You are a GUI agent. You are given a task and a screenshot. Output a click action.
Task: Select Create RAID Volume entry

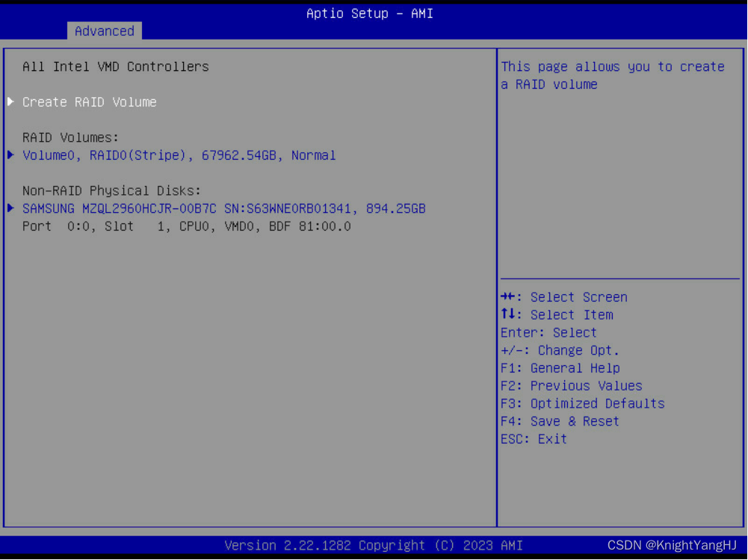coord(89,102)
